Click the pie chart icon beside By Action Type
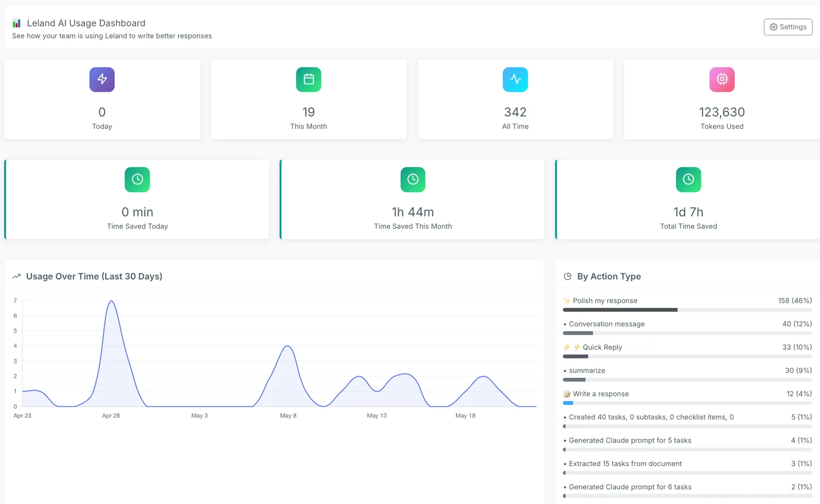Viewport: 820px width, 504px height. tap(567, 277)
